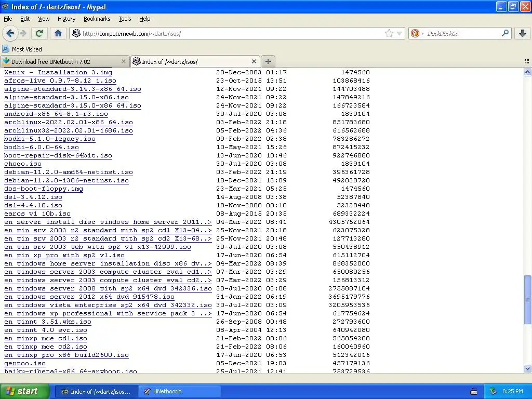Download boot-repair-disk-64bit.iso

[x=58, y=155]
